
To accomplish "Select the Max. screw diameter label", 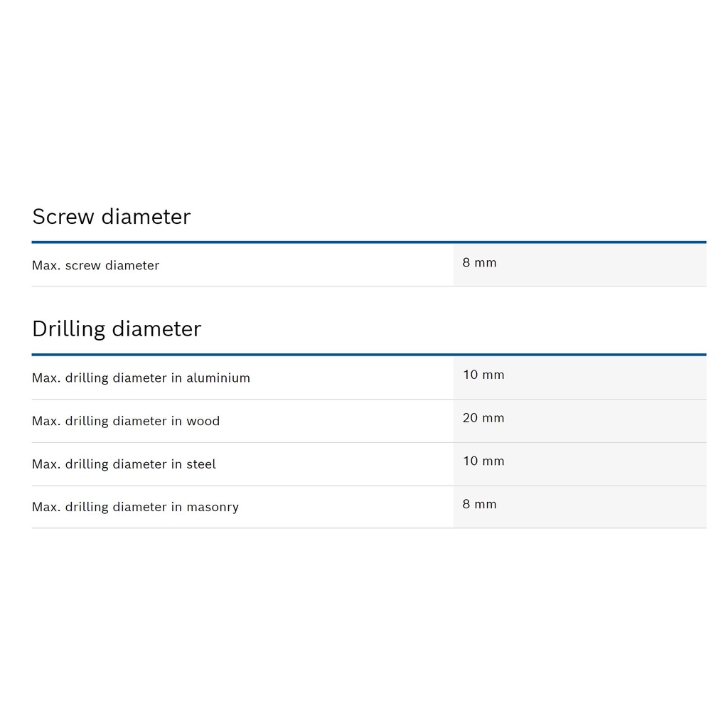I will point(96,265).
